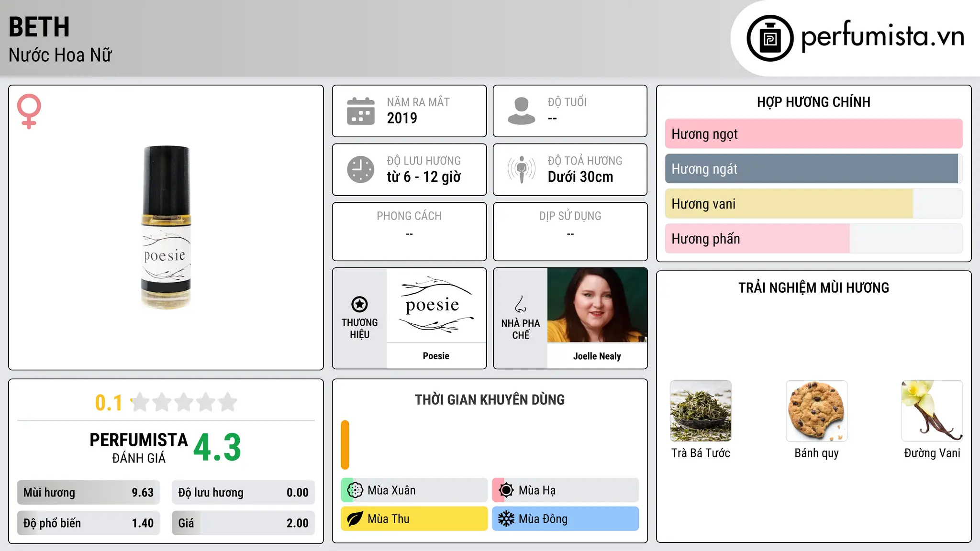Image resolution: width=980 pixels, height=551 pixels.
Task: Click the Thương hiệu brand label
Action: (x=359, y=329)
